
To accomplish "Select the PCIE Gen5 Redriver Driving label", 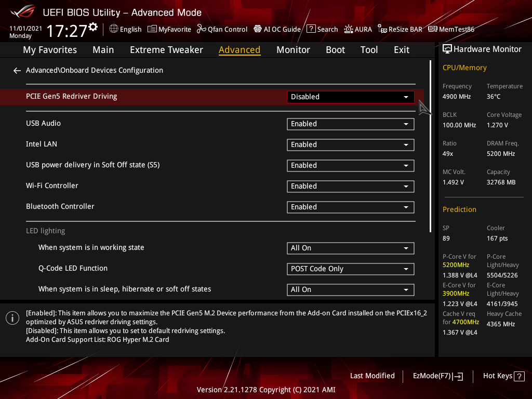I will pos(72,96).
